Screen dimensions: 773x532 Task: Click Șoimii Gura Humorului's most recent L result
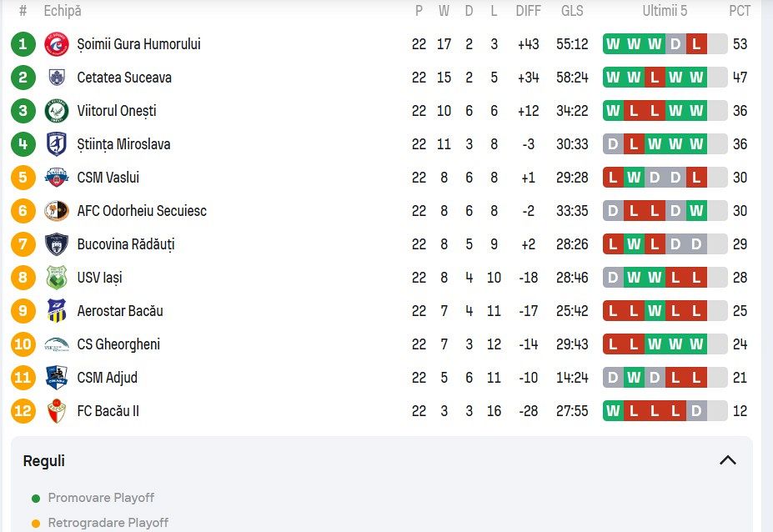696,44
